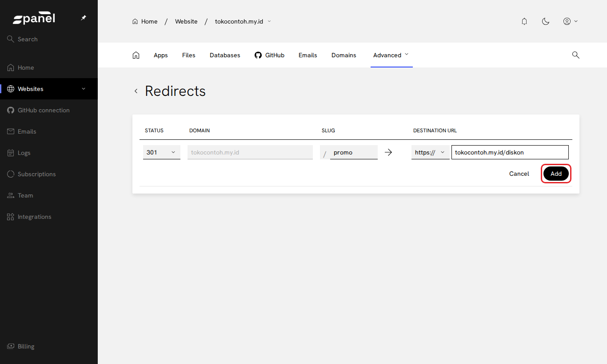This screenshot has height=364, width=607.
Task: Click the STATUS column header
Action: 154,131
